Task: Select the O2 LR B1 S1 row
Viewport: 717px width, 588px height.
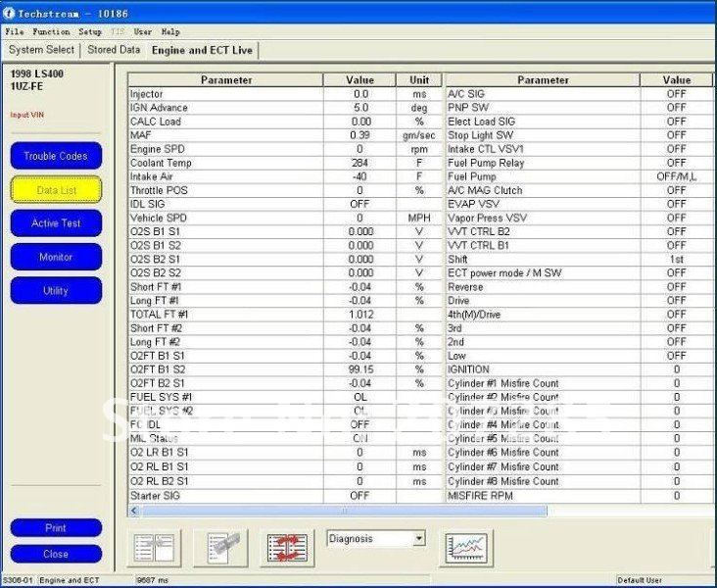Action: [285, 452]
